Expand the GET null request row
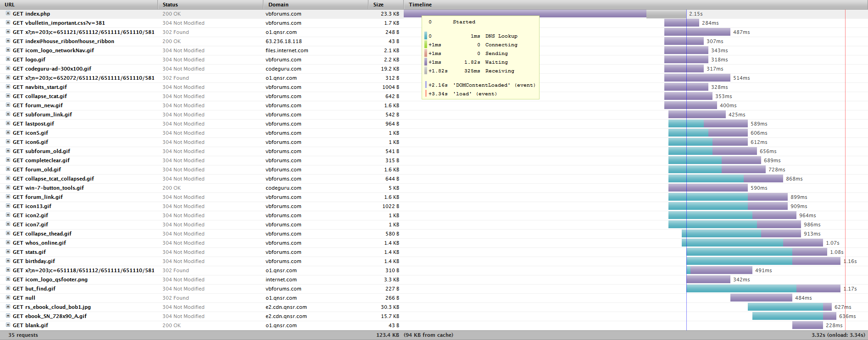This screenshot has height=340, width=868. point(8,297)
